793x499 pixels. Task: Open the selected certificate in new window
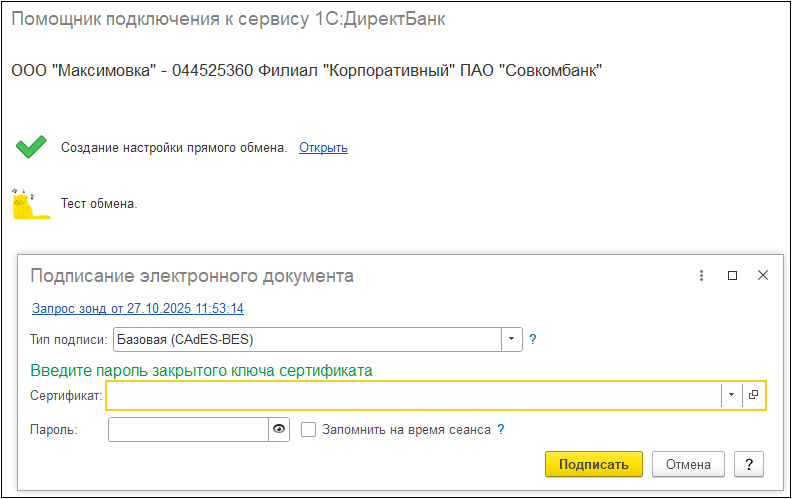click(754, 395)
